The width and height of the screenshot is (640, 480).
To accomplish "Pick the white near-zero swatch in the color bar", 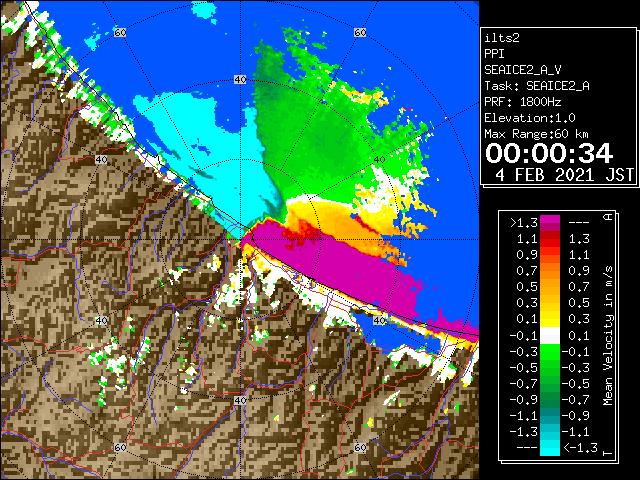I will point(550,336).
